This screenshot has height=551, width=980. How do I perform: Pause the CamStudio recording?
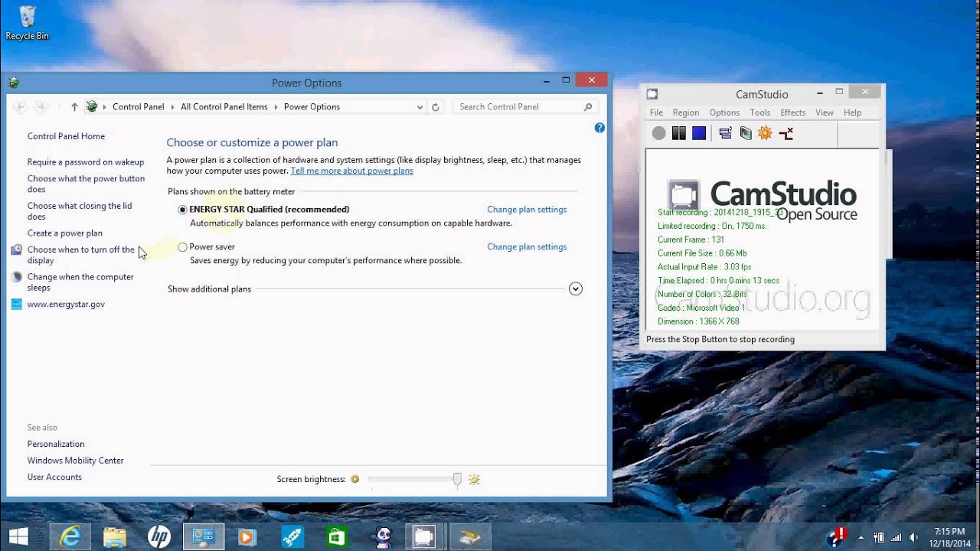(x=678, y=133)
